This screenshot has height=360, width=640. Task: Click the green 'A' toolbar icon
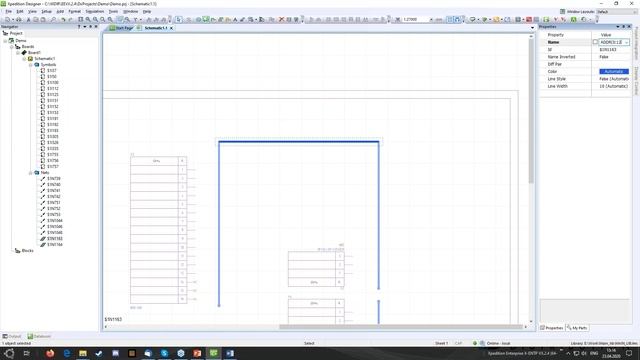click(x=573, y=19)
